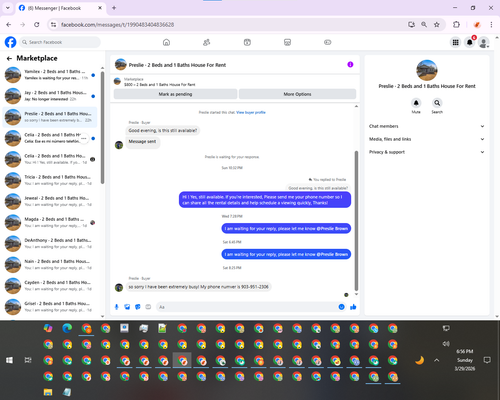This screenshot has height=400, width=500.
Task: Choose a sticker from composer
Action: click(138, 307)
